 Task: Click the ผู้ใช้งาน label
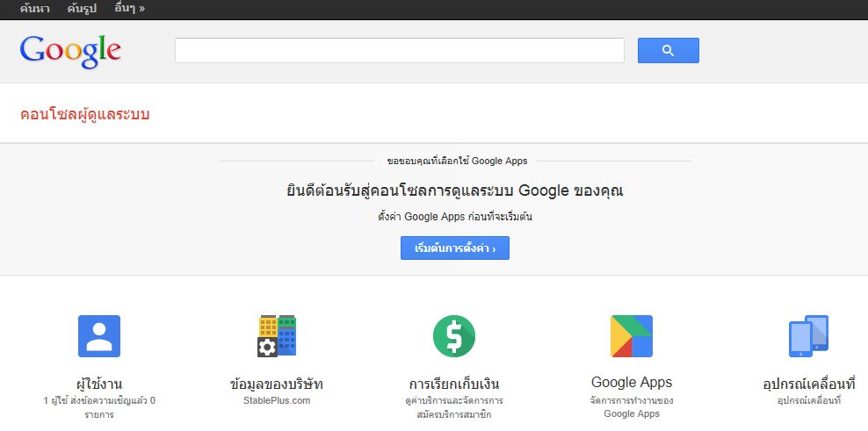click(x=99, y=384)
